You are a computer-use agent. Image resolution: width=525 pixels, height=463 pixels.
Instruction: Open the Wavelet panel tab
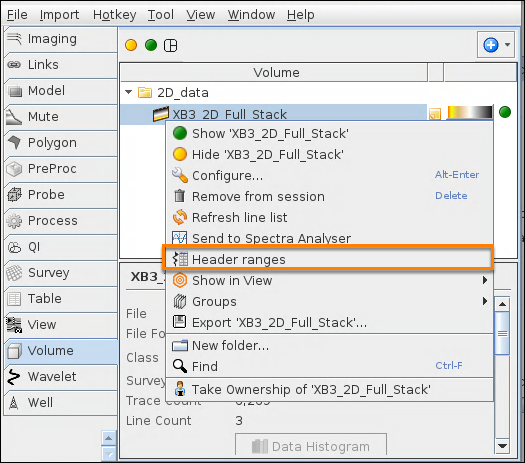61,377
